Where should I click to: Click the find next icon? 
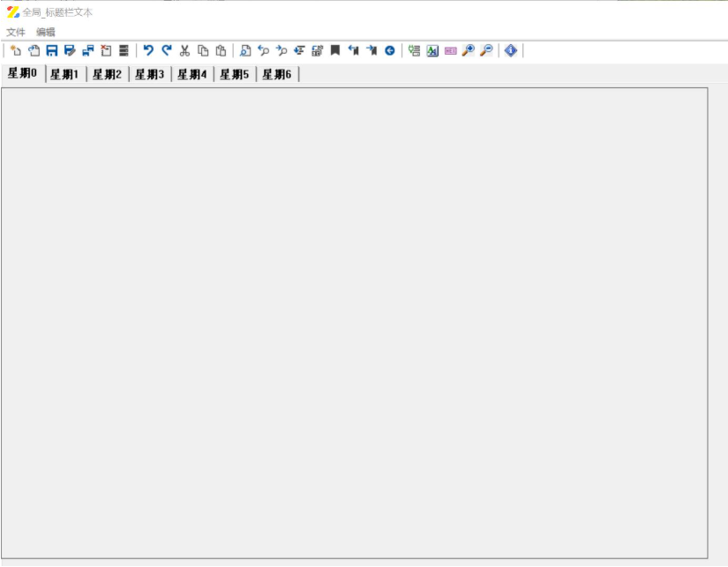(281, 50)
